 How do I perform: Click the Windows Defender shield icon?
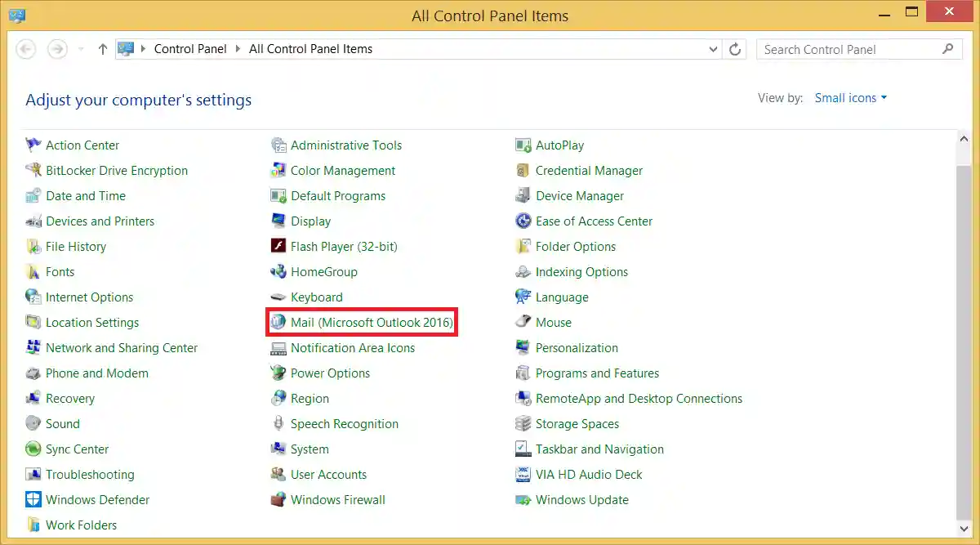pyautogui.click(x=33, y=500)
